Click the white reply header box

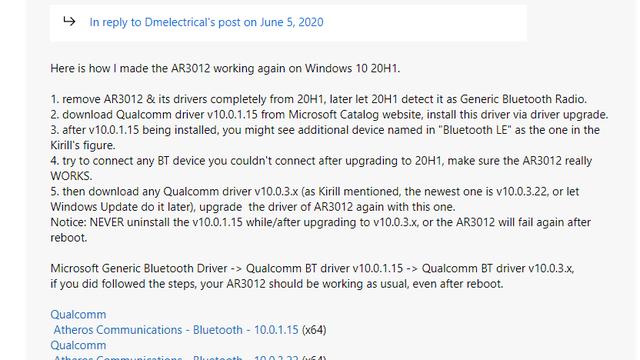point(289,22)
